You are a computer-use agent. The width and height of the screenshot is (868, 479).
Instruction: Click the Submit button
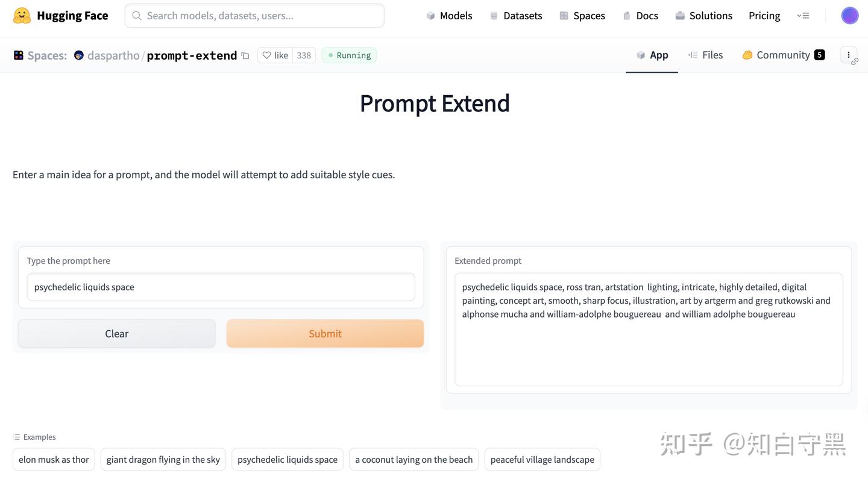(325, 333)
